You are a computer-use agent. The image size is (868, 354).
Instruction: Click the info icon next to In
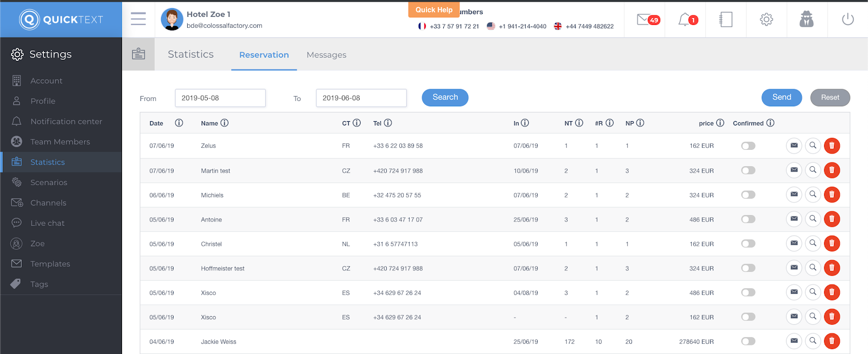click(x=525, y=123)
